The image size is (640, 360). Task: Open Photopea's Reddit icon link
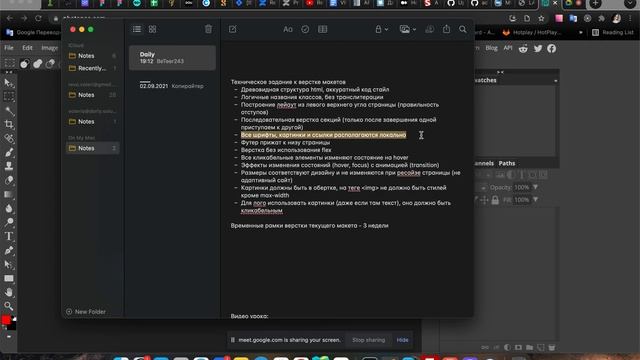click(x=523, y=49)
